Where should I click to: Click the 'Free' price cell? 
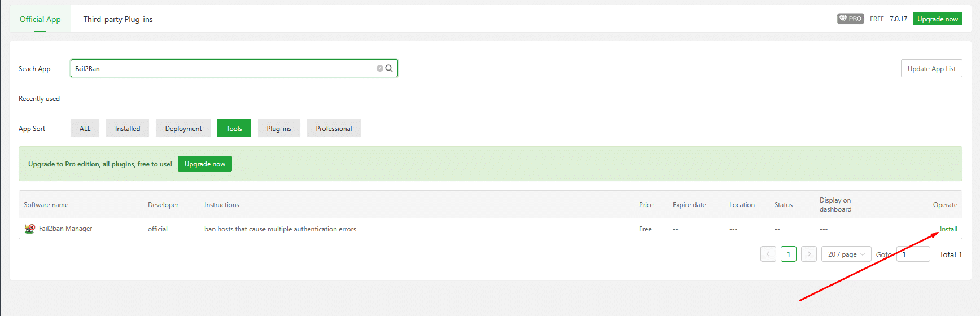[645, 229]
